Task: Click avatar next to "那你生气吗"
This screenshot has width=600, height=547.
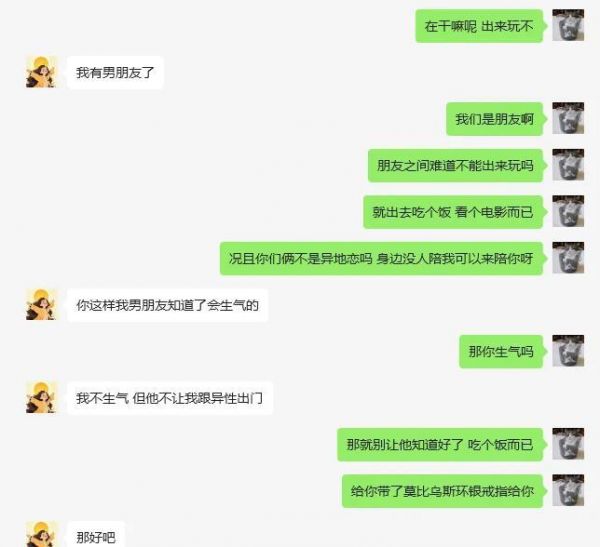Action: [x=568, y=351]
